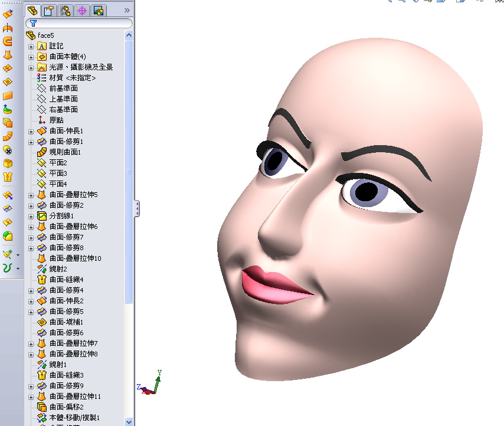This screenshot has height=426, width=504.
Task: Switch to the ConfigurationManager tab
Action: pyautogui.click(x=66, y=9)
